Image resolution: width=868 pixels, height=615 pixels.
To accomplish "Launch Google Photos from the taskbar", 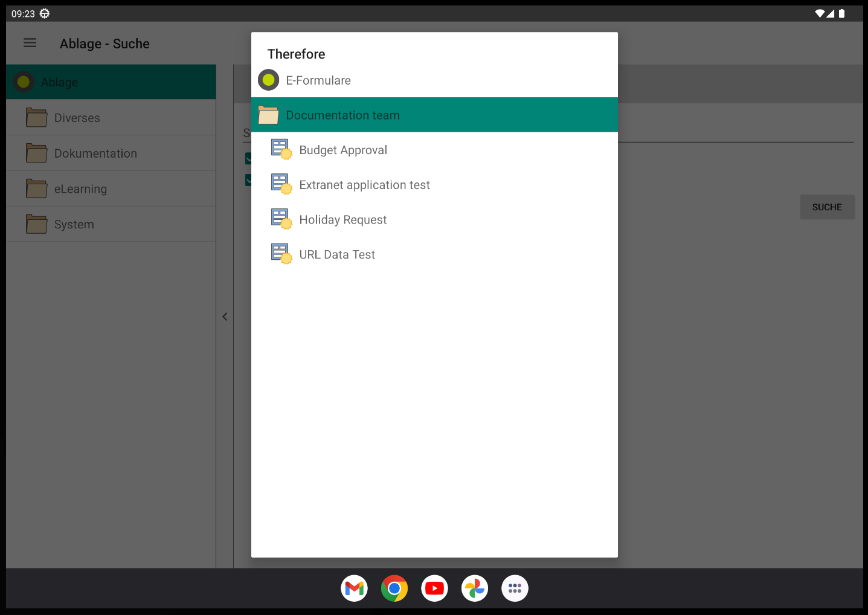I will pos(475,588).
